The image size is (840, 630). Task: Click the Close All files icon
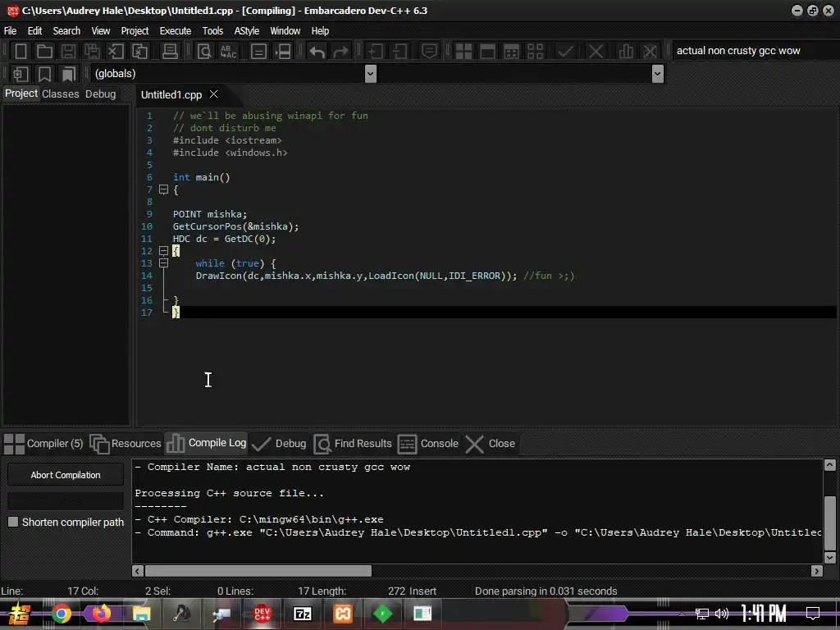[139, 52]
